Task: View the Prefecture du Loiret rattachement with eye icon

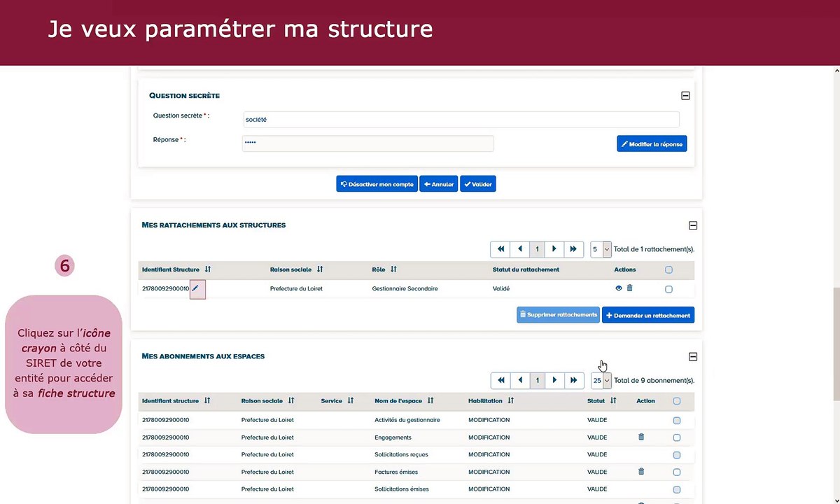Action: 619,288
